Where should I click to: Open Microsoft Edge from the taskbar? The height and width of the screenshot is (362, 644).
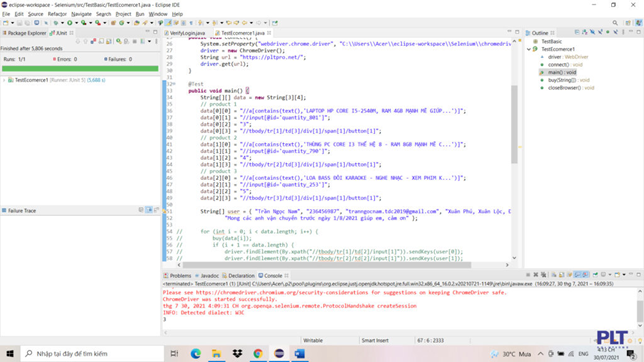point(196,353)
